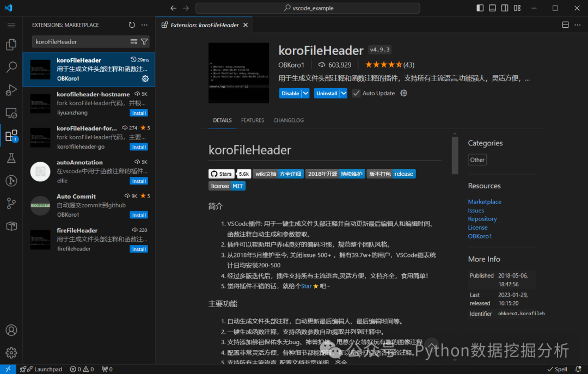Click the OBKoro1 publisher name in header

click(291, 65)
